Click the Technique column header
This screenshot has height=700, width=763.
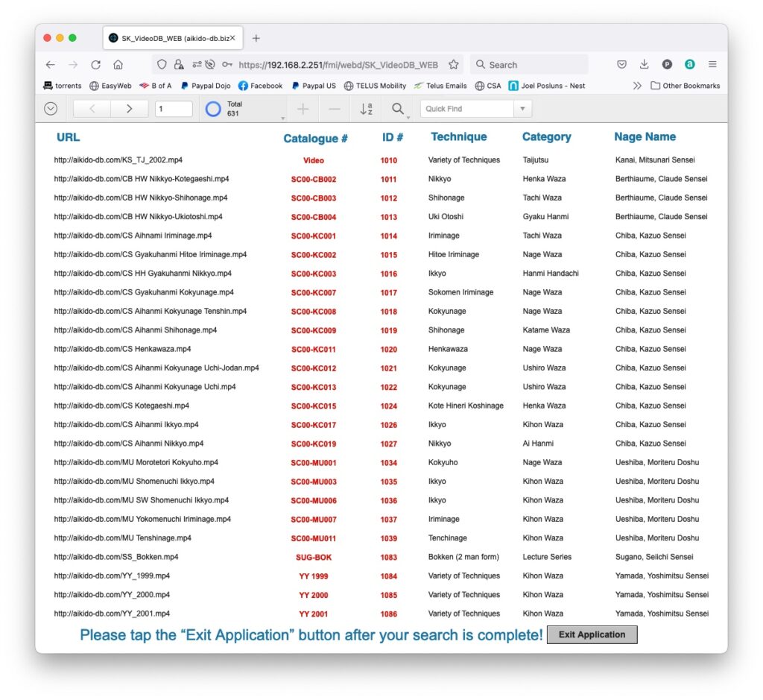[458, 136]
